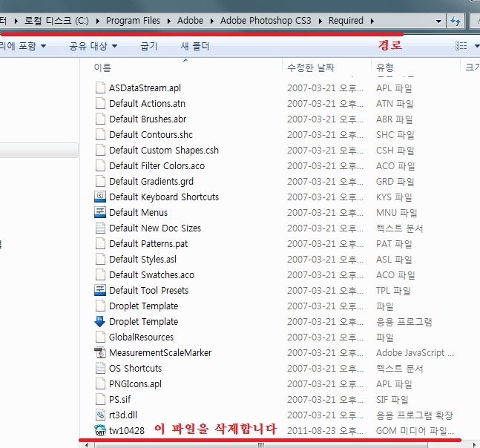Click the rt3d.dll file icon
This screenshot has width=480, height=448.
(x=100, y=415)
